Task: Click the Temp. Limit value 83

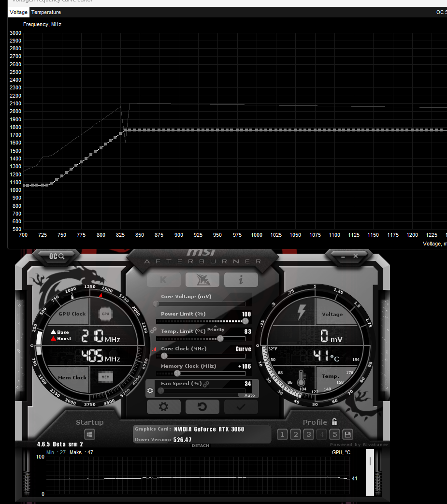Action: (248, 331)
